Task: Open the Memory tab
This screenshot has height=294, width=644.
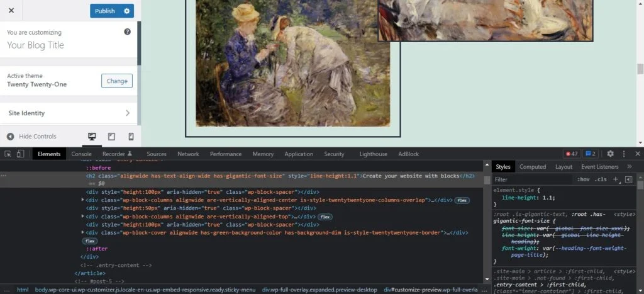Action: (x=263, y=154)
